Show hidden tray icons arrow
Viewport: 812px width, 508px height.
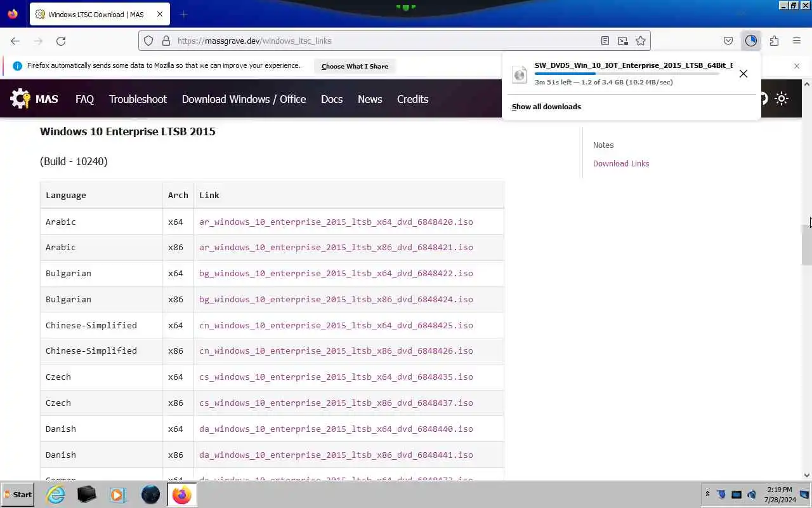[x=707, y=494]
